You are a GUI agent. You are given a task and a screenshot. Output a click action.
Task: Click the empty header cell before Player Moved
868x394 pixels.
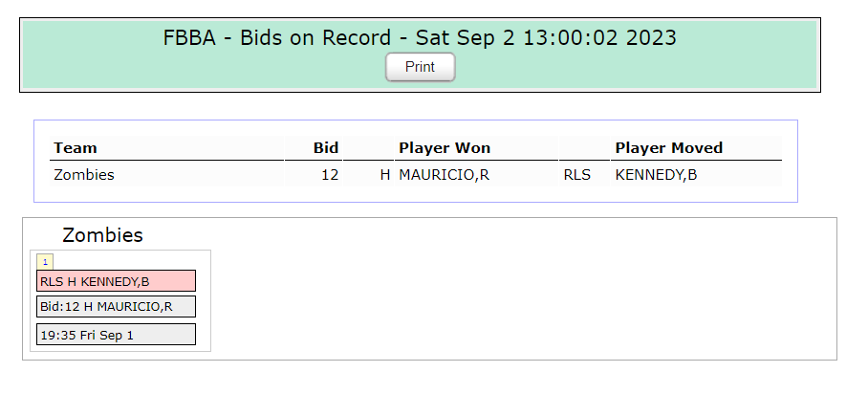584,148
